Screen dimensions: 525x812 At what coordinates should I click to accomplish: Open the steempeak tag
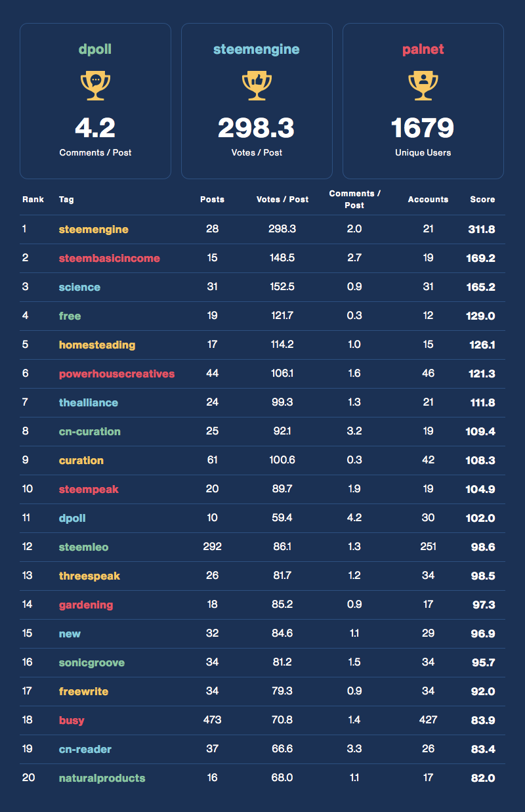tap(89, 489)
